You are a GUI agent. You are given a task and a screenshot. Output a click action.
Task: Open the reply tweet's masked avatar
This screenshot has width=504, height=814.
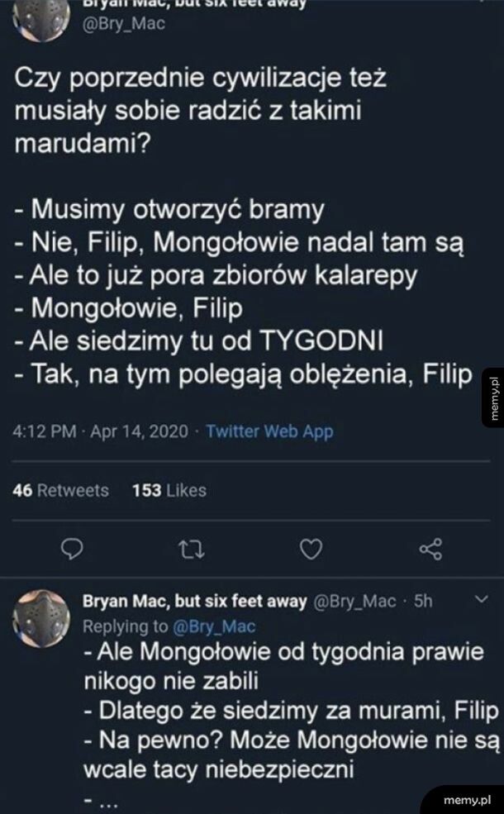(40, 616)
